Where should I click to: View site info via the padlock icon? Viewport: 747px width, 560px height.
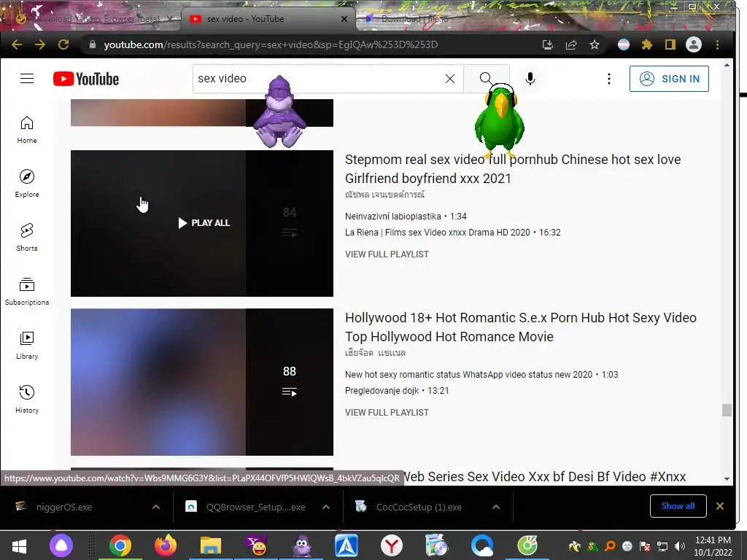tap(93, 44)
